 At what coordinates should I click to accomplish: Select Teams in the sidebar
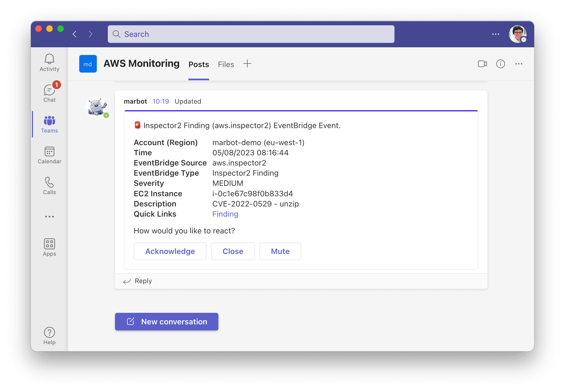point(50,124)
